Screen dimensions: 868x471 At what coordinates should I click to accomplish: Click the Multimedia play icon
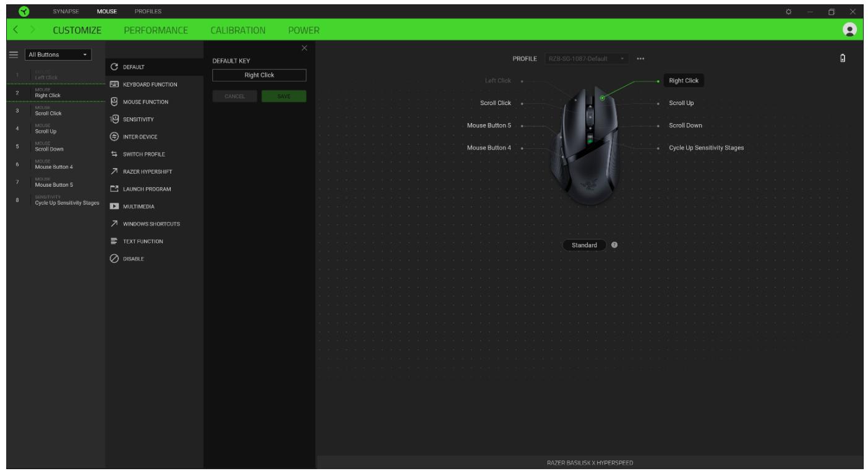[x=114, y=206]
